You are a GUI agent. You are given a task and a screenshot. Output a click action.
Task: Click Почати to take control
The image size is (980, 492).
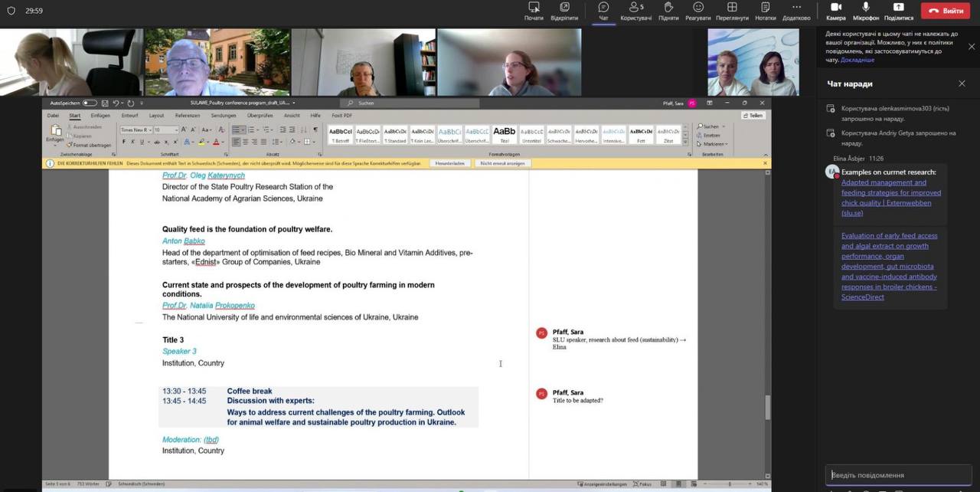pyautogui.click(x=534, y=11)
